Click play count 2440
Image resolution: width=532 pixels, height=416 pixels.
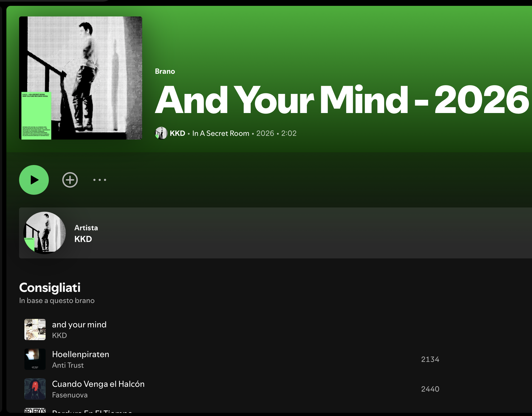pyautogui.click(x=430, y=389)
